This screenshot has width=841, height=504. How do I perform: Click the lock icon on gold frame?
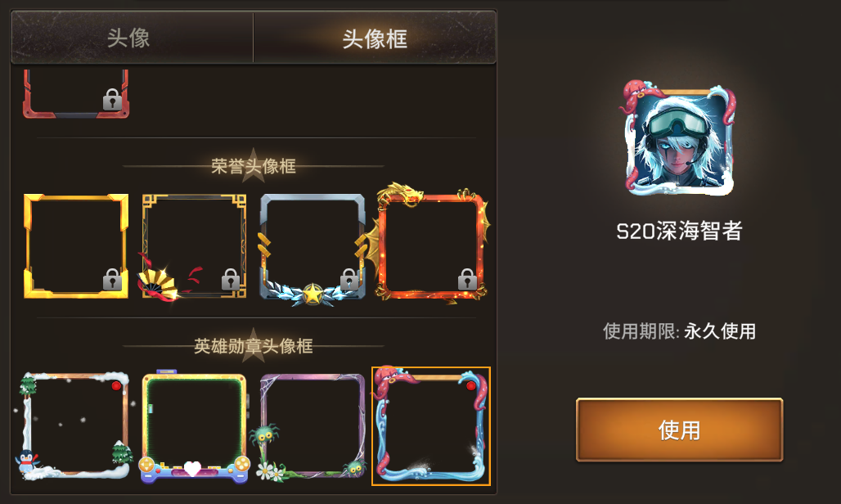pos(112,279)
